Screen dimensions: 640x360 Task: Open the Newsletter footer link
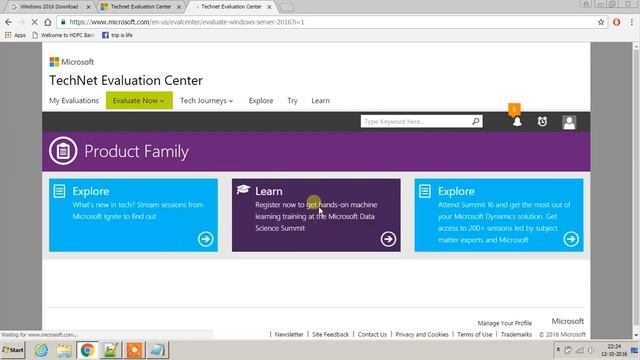tap(289, 334)
